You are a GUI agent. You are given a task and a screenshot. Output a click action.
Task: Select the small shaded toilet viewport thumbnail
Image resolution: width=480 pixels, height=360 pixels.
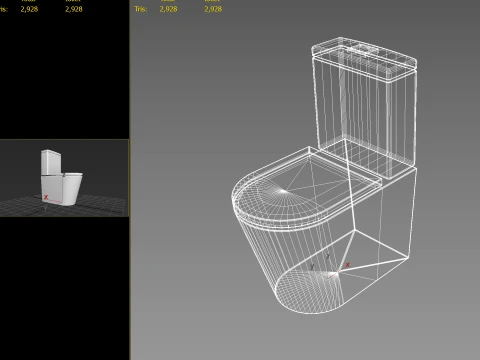point(64,178)
